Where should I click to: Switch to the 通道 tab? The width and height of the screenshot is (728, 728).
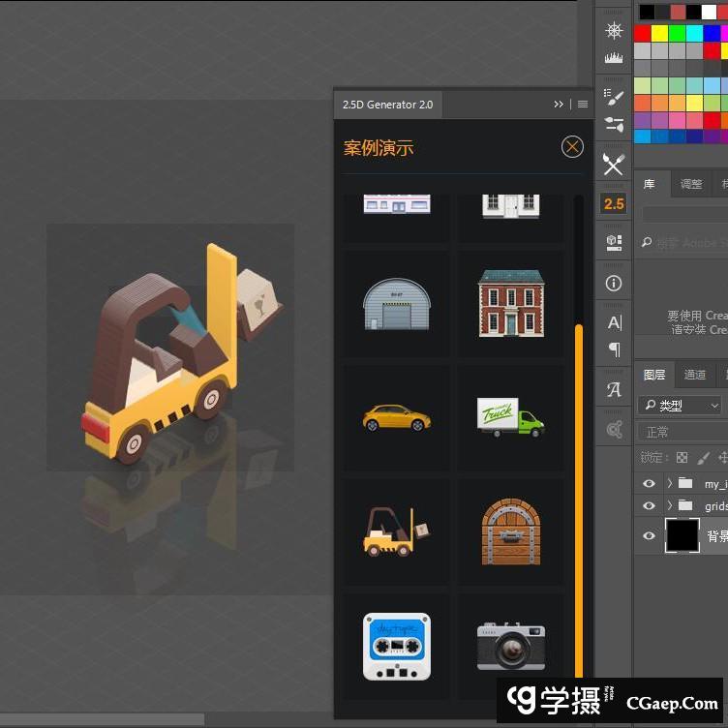pyautogui.click(x=694, y=375)
